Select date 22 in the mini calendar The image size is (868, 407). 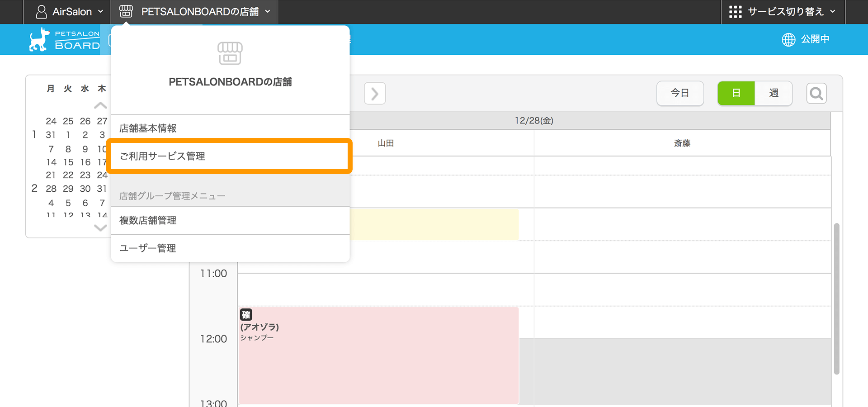pyautogui.click(x=68, y=175)
